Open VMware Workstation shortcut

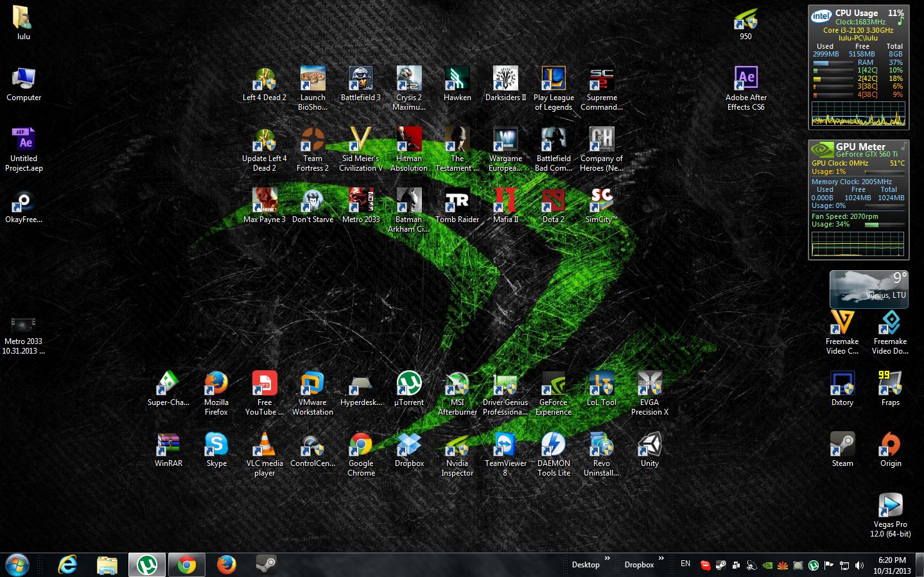point(313,393)
